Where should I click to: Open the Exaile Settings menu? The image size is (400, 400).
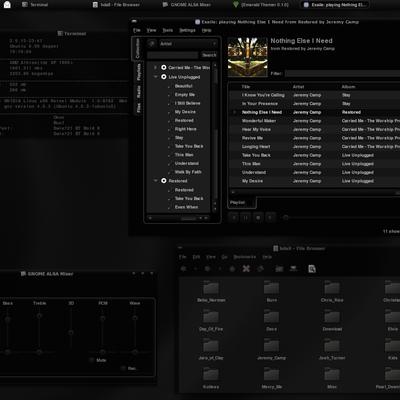(187, 30)
